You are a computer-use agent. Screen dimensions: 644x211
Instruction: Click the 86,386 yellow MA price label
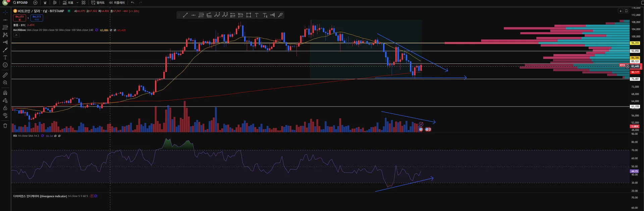pos(635,58)
